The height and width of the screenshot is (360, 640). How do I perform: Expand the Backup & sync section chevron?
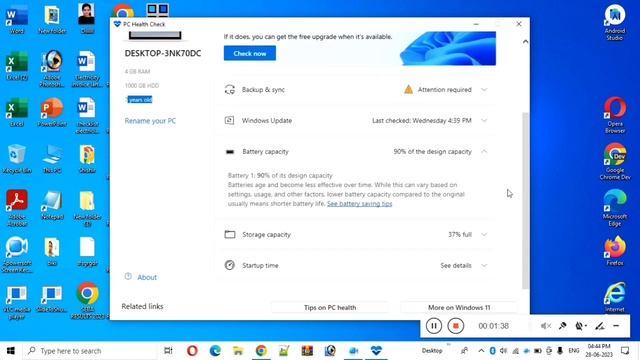[x=484, y=89]
